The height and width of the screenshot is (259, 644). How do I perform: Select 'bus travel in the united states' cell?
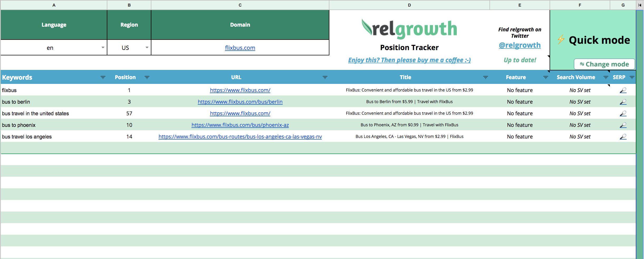[x=54, y=113]
